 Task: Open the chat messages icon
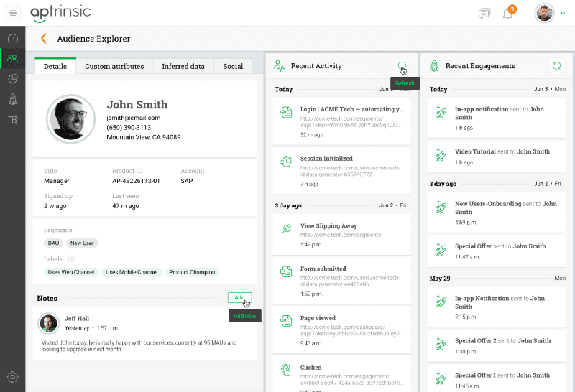click(484, 14)
